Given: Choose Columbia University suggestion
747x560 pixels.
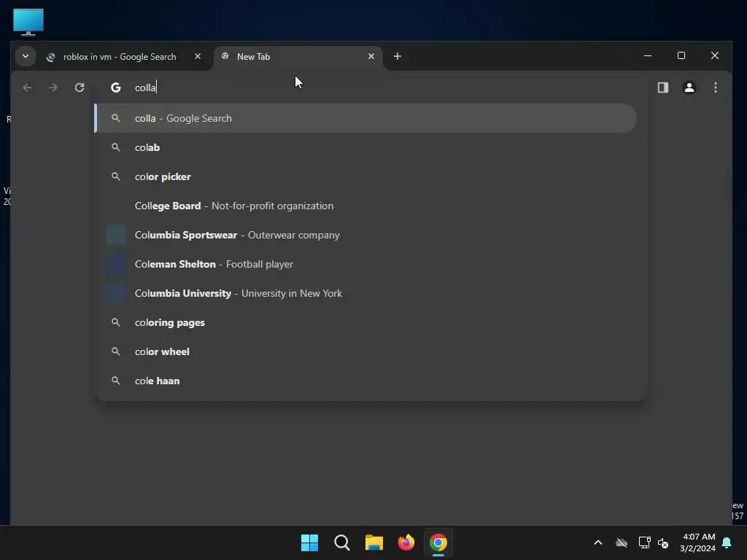Looking at the screenshot, I should (365, 293).
